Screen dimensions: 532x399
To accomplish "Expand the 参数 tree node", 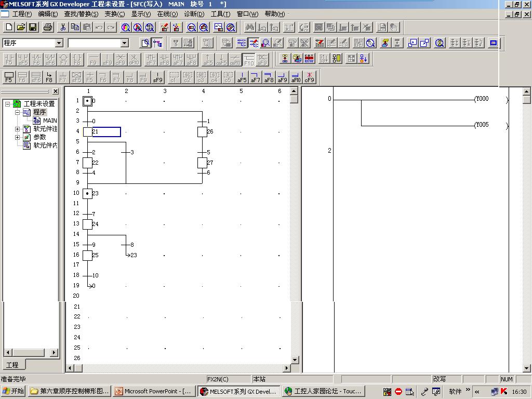I will pyautogui.click(x=17, y=137).
